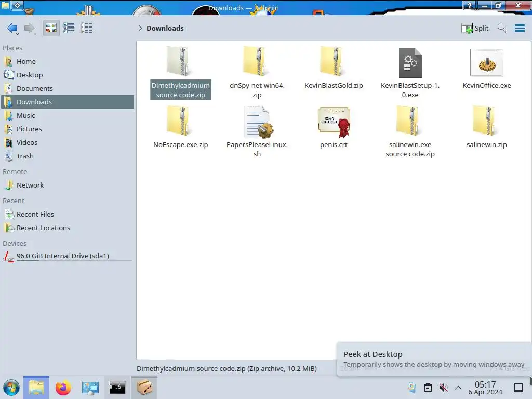Click status bar text for selected zip
The width and height of the screenshot is (532, 399).
pyautogui.click(x=227, y=368)
